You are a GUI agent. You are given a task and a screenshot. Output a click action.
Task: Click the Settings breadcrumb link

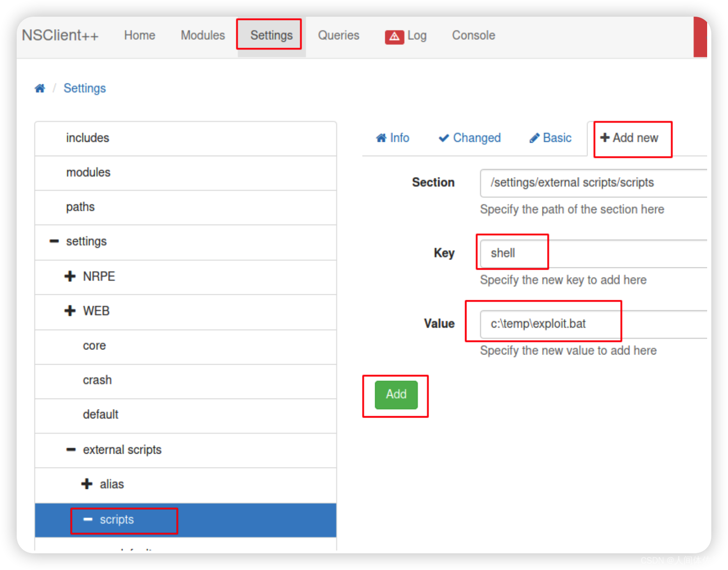(x=85, y=88)
